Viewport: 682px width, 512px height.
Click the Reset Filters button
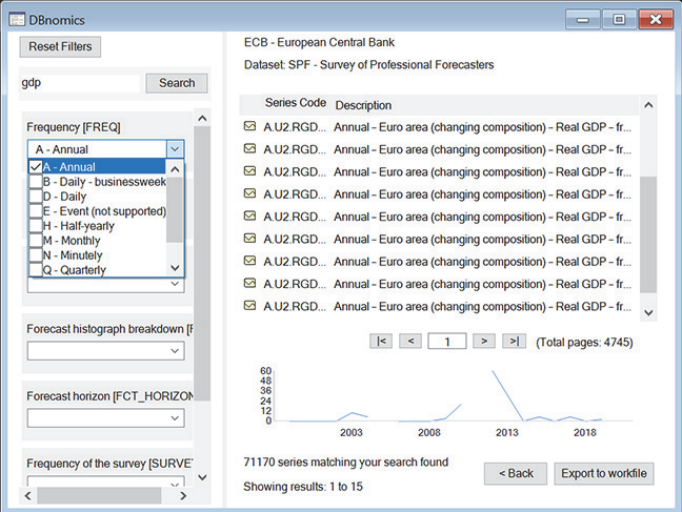point(60,47)
